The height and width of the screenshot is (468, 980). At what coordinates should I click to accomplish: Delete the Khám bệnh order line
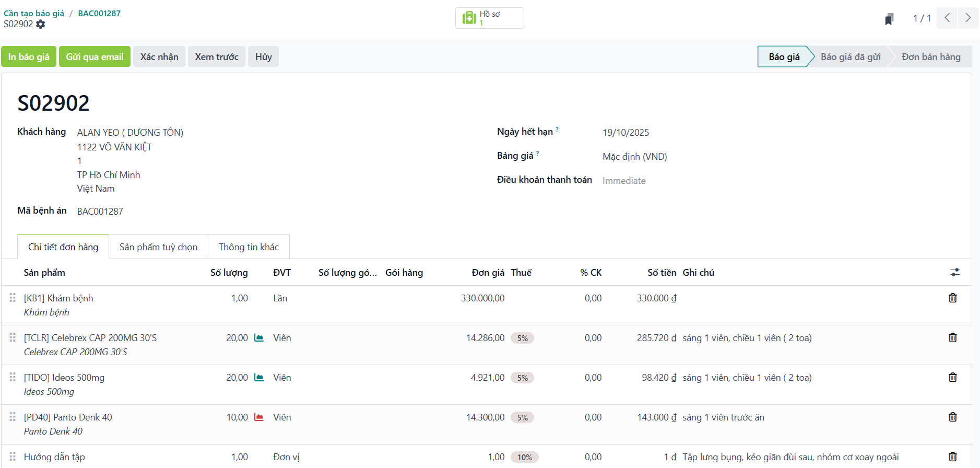[952, 298]
